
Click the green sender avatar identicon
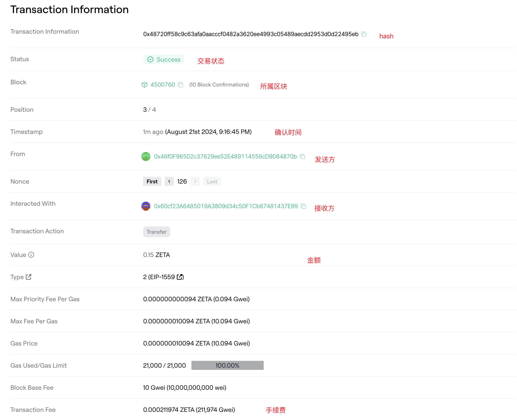(146, 156)
